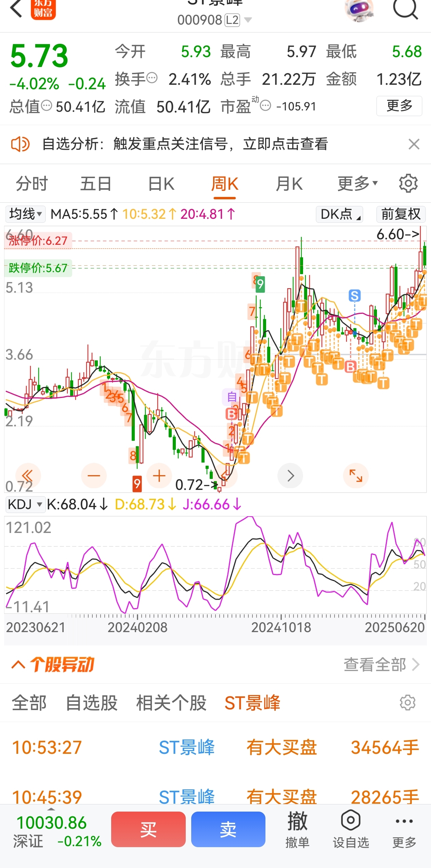Tap the info icon beside 市盈
431x868 pixels.
[x=265, y=106]
